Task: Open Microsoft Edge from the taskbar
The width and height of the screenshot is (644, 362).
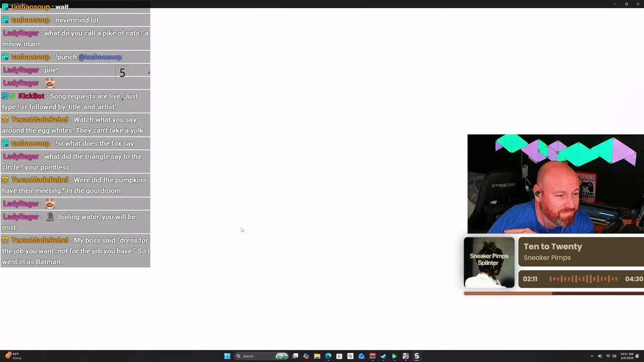Action: click(x=328, y=356)
